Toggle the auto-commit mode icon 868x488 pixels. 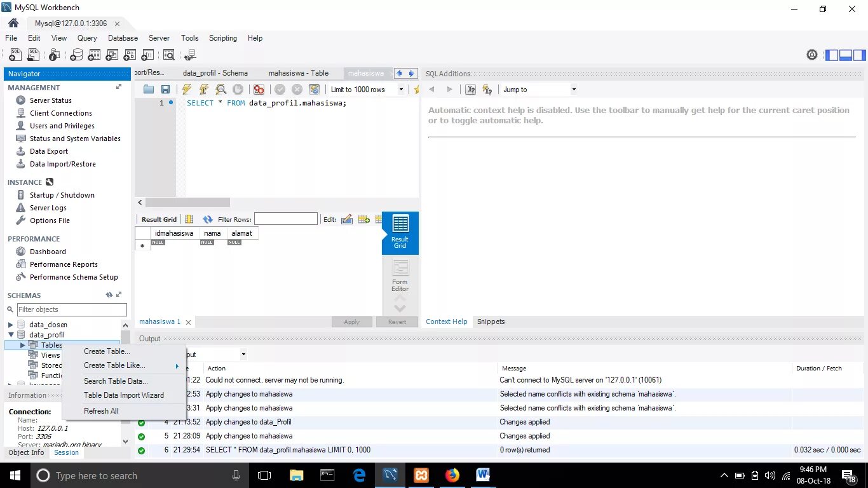point(314,90)
